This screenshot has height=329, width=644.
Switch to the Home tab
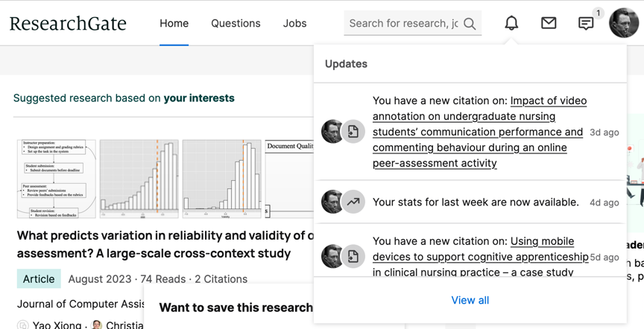174,23
